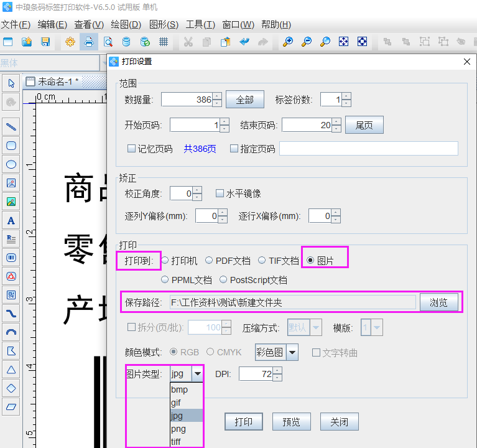The image size is (477, 448).
Task: Choose the 打印机 radio option
Action: pyautogui.click(x=165, y=260)
